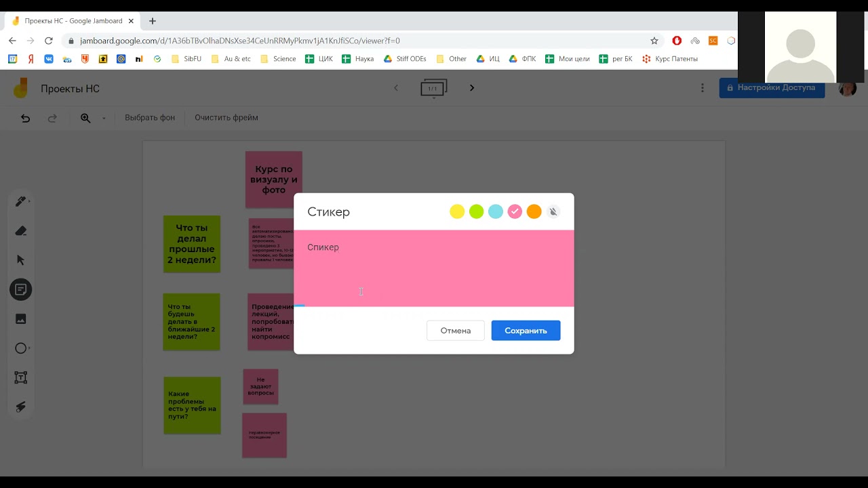
Task: Open the 'ФПК' Drive bookmark
Action: coord(522,59)
